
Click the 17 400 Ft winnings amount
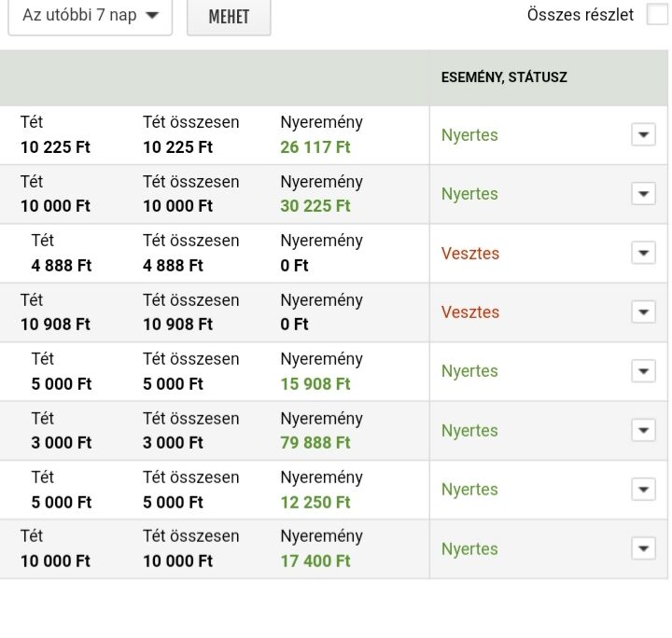(x=315, y=562)
